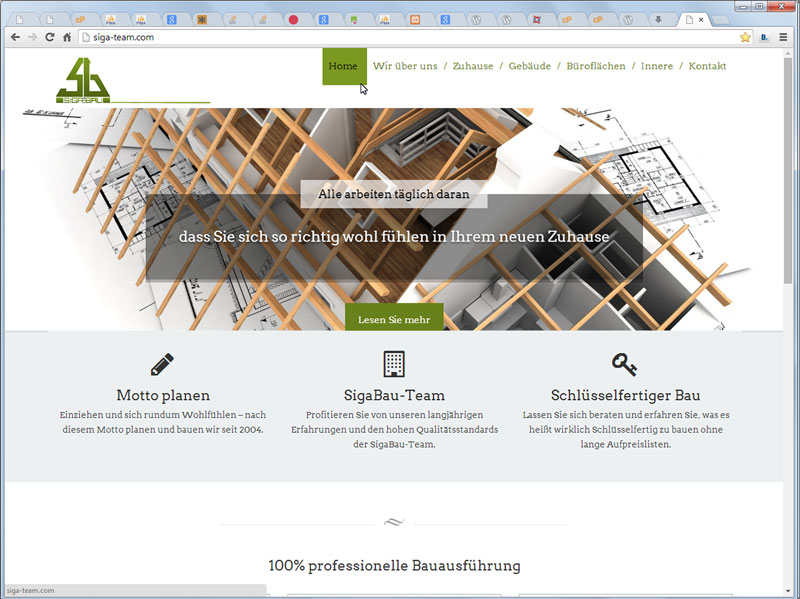Click the scrollbar down arrow
Viewport: 800px width, 599px height.
click(x=788, y=591)
